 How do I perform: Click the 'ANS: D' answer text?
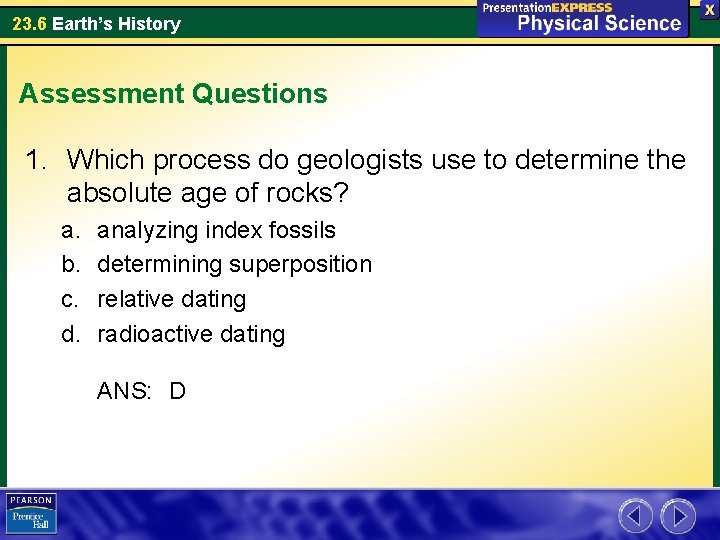point(141,391)
